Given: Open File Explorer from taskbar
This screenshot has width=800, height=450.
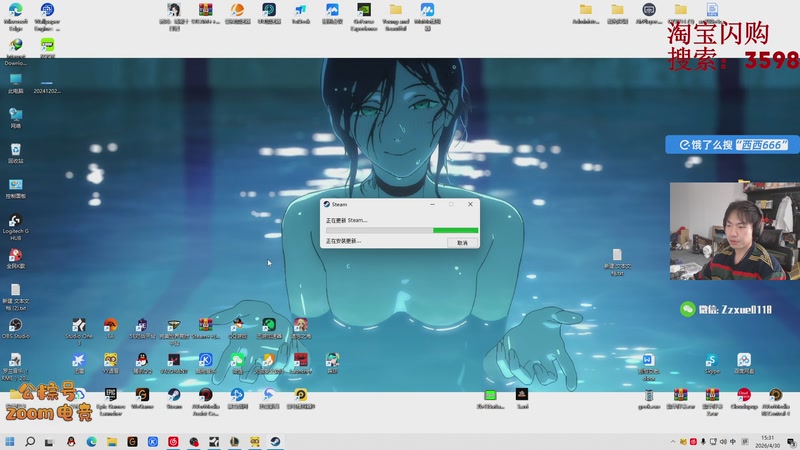Looking at the screenshot, I should coord(112,441).
